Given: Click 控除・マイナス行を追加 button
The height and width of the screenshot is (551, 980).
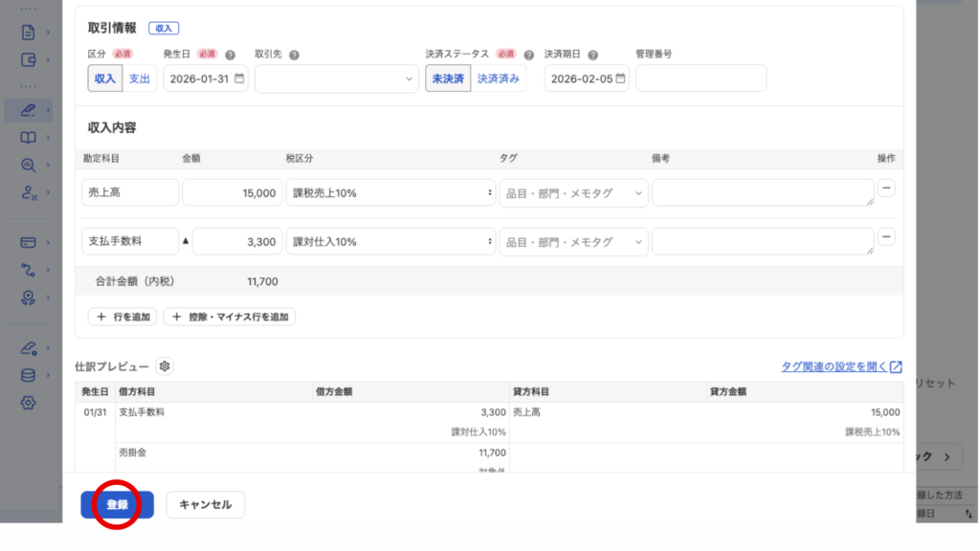Looking at the screenshot, I should [x=230, y=317].
